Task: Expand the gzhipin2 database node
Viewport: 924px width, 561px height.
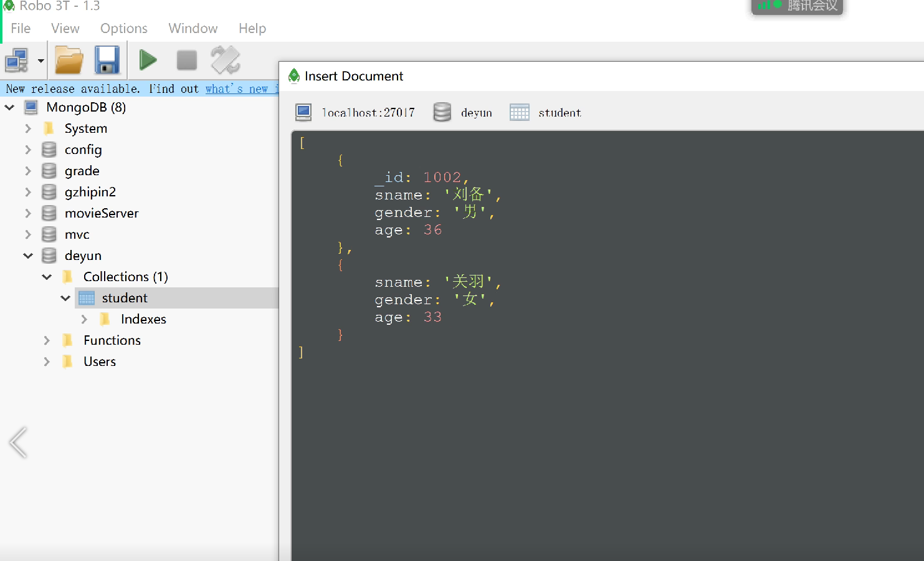Action: (x=28, y=192)
